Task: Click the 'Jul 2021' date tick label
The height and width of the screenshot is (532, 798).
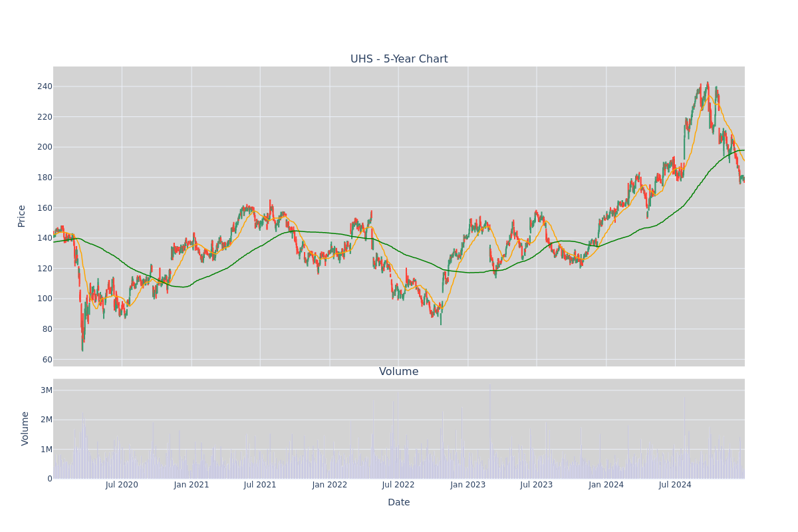Action: pos(260,485)
